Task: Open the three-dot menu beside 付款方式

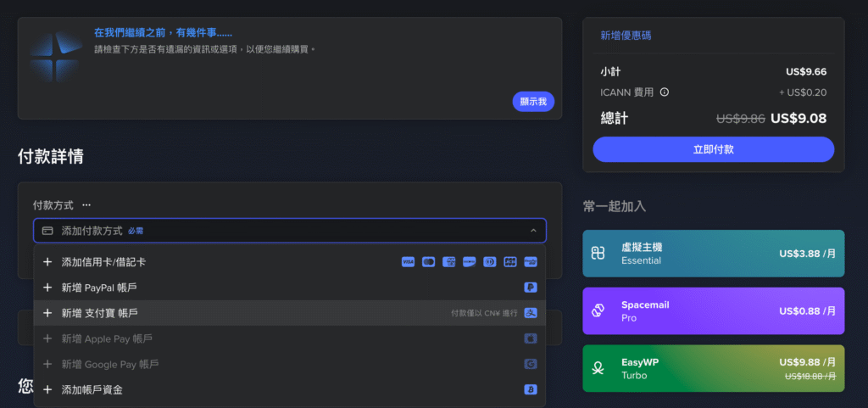Action: [x=86, y=205]
